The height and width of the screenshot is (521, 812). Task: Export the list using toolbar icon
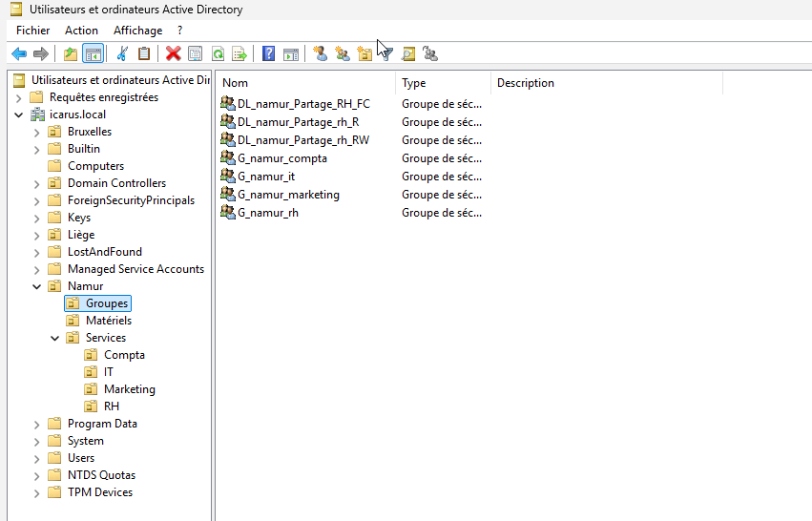point(239,53)
